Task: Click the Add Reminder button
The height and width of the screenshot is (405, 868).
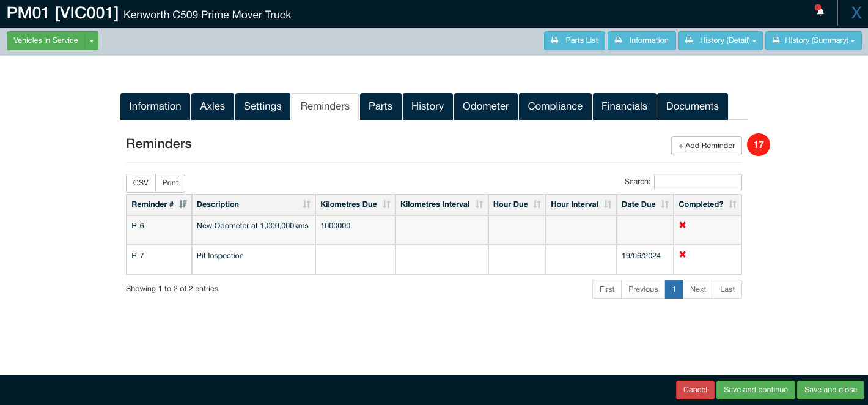Action: click(x=706, y=146)
